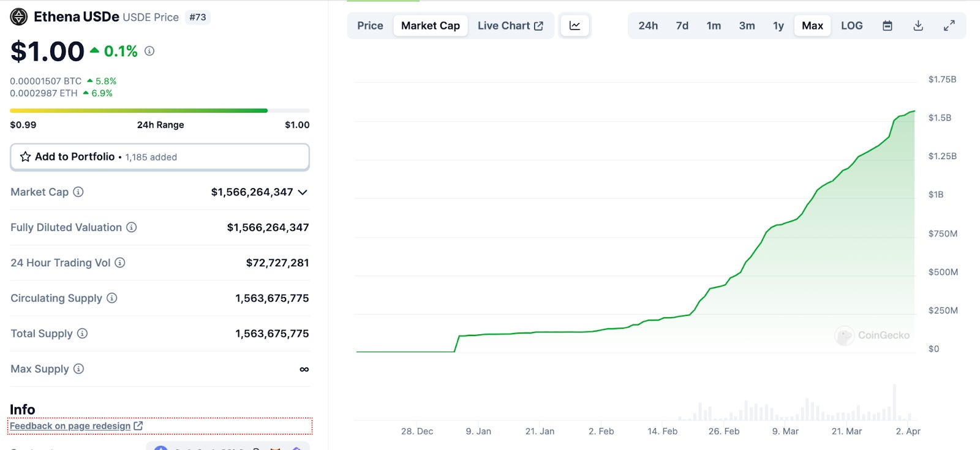Show Circulating Supply info icon
This screenshot has width=980, height=450.
click(x=112, y=298)
